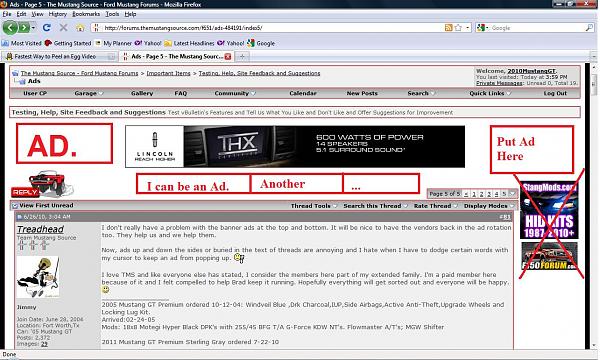Go back with the Firefox back arrow
The height and width of the screenshot is (360, 600).
click(x=10, y=28)
